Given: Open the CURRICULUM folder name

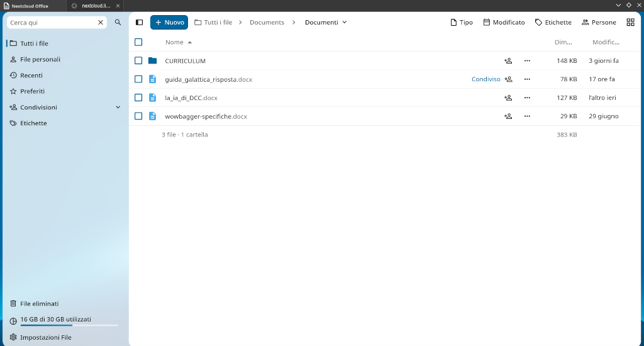Looking at the screenshot, I should [186, 61].
